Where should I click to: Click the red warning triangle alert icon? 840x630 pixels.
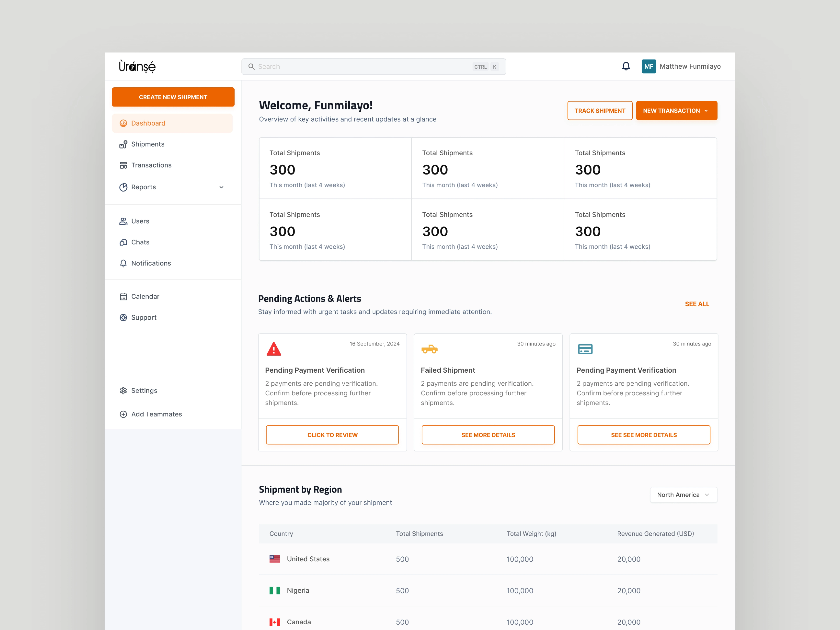pos(274,349)
